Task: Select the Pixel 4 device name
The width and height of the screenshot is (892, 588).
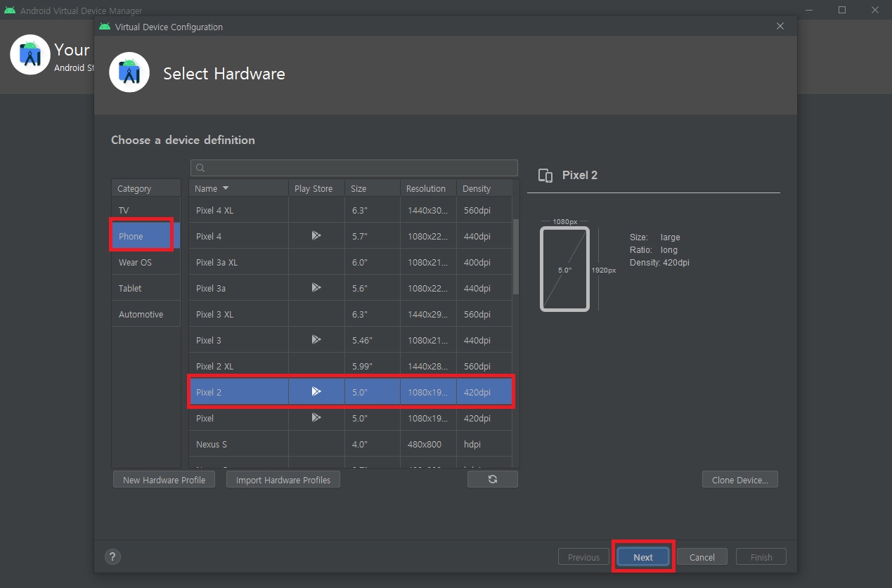Action: pyautogui.click(x=209, y=236)
